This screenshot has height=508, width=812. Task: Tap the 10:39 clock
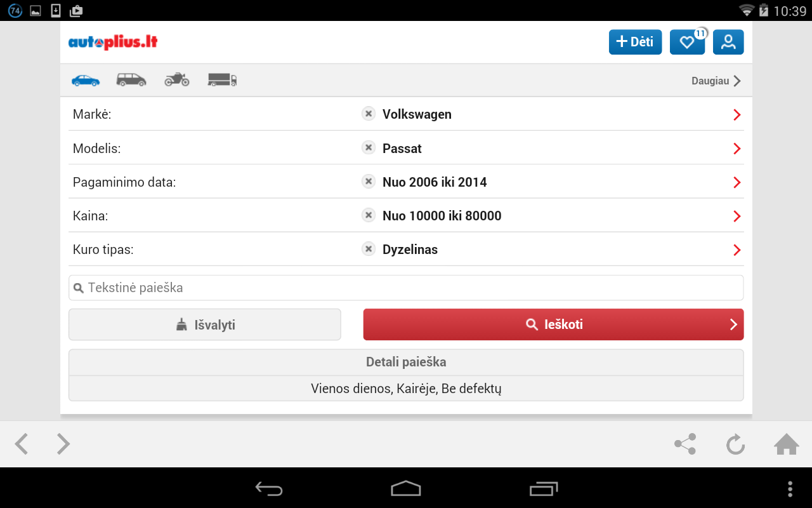coord(790,11)
